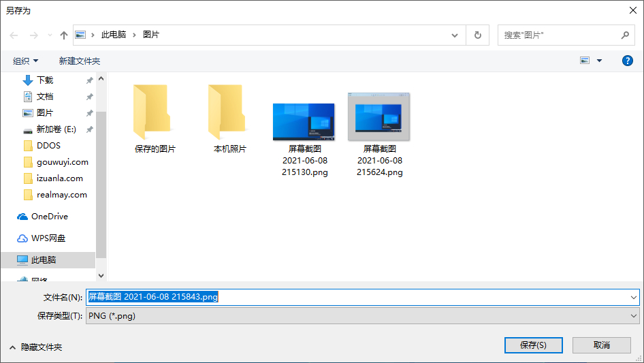Select 此电脑 in the address path
The height and width of the screenshot is (363, 644).
click(114, 35)
